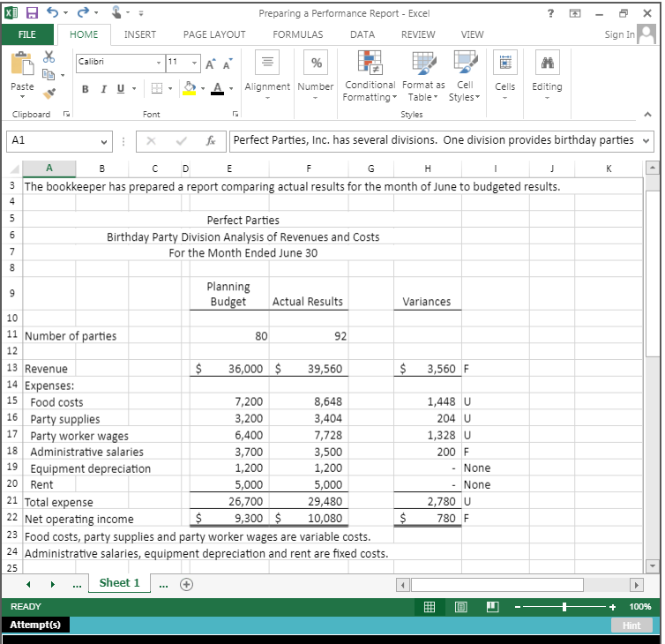Cancel formula entry with the X icon

click(151, 141)
